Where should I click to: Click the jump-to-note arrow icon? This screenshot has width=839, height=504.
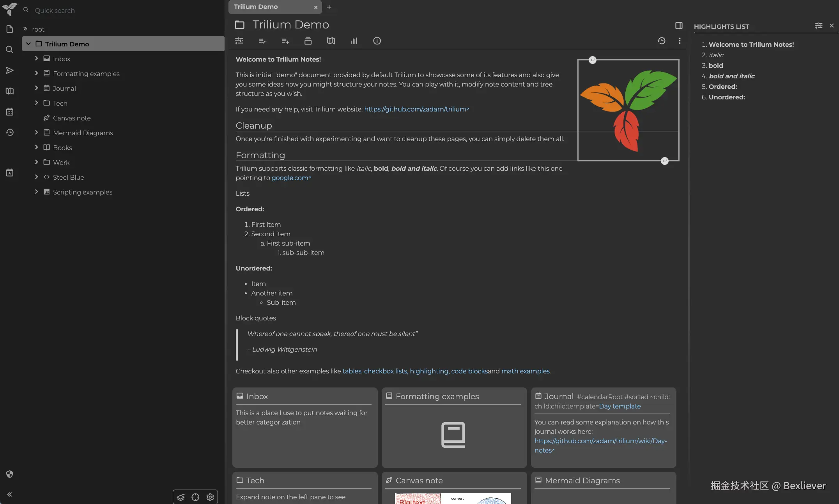point(10,71)
